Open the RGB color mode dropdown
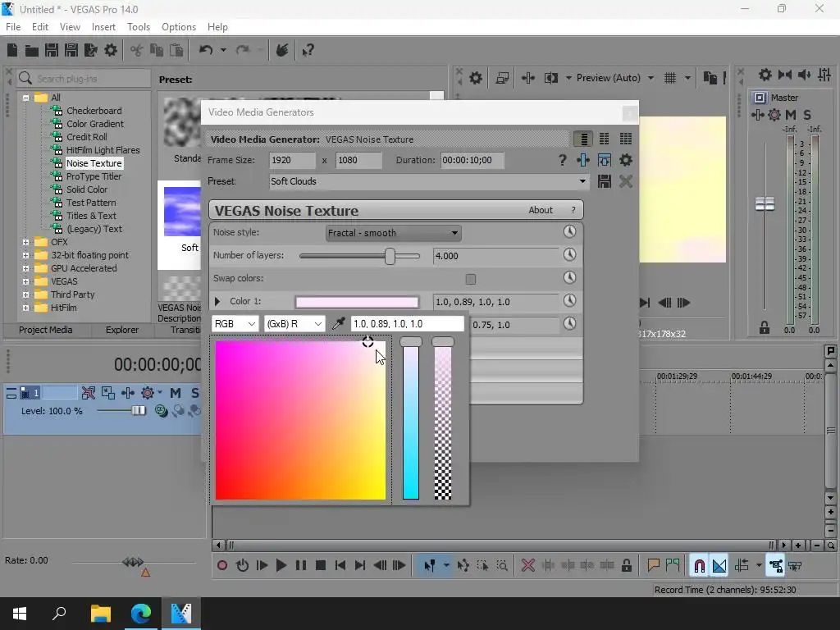The width and height of the screenshot is (840, 630). (x=235, y=323)
